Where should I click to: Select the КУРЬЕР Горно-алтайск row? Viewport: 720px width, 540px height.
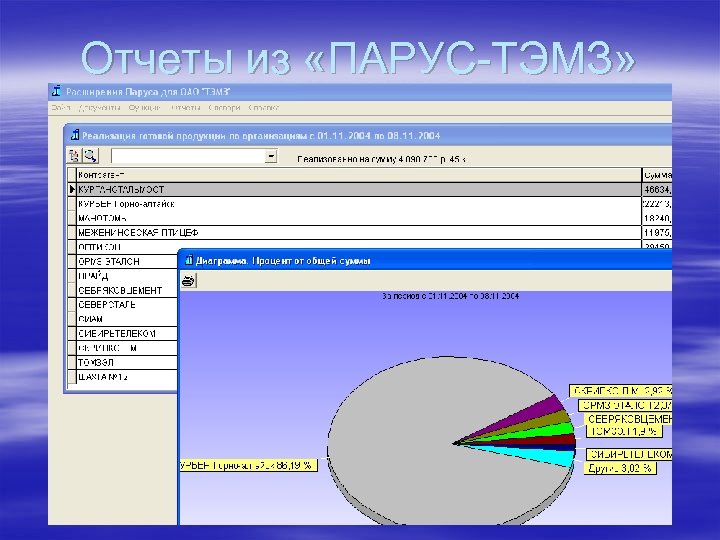click(x=359, y=204)
